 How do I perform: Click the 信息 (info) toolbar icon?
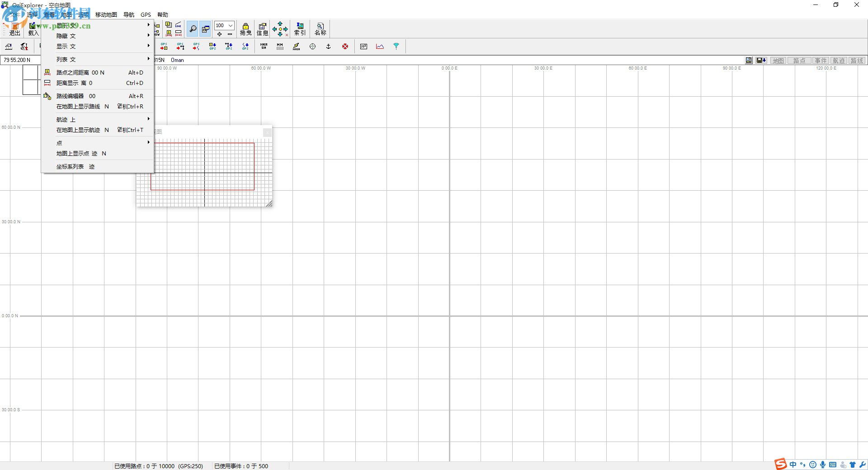tap(262, 29)
